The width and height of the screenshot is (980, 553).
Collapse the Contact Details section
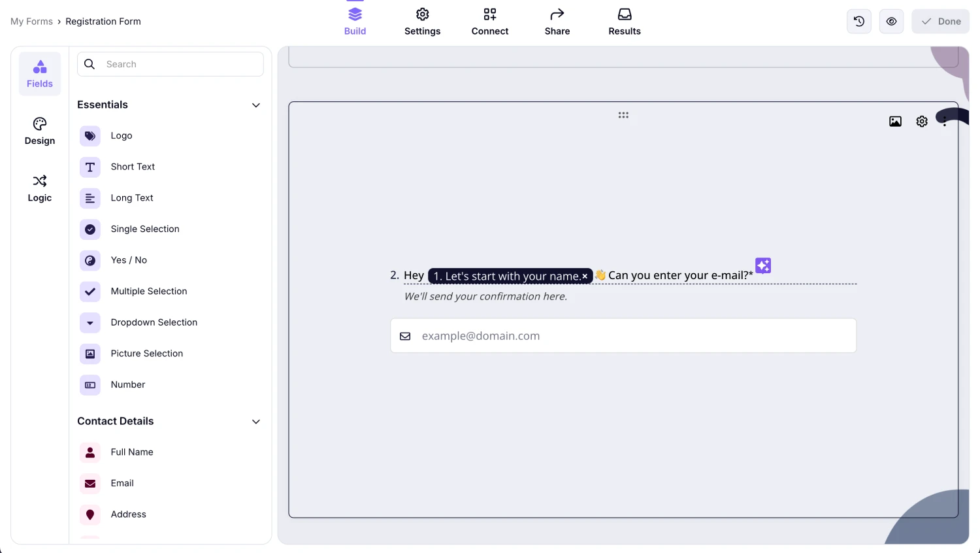[255, 422]
